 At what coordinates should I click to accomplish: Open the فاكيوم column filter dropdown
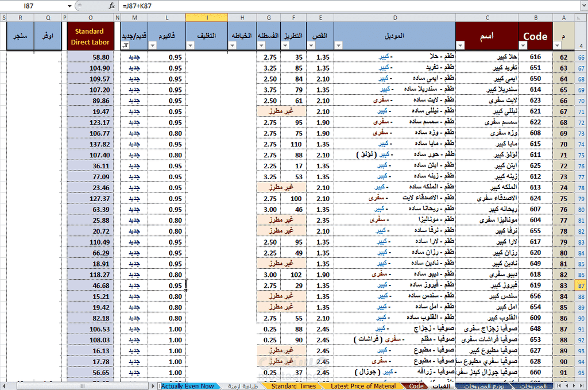click(x=152, y=45)
